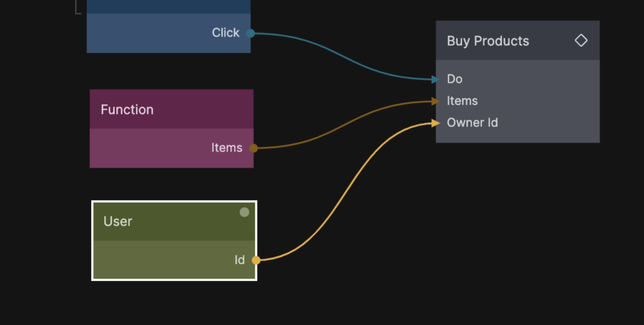644x325 pixels.
Task: Click the Do input arrow on Buy Products
Action: (436, 80)
